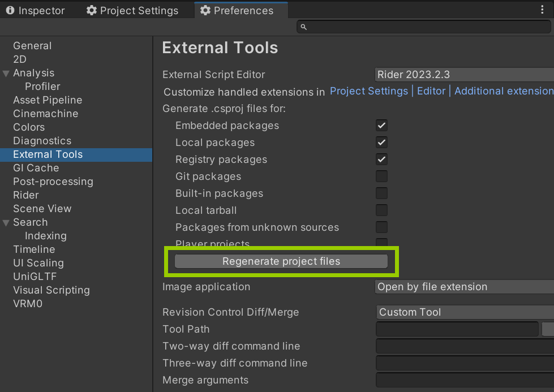Click into the Tool Path text field

(457, 329)
